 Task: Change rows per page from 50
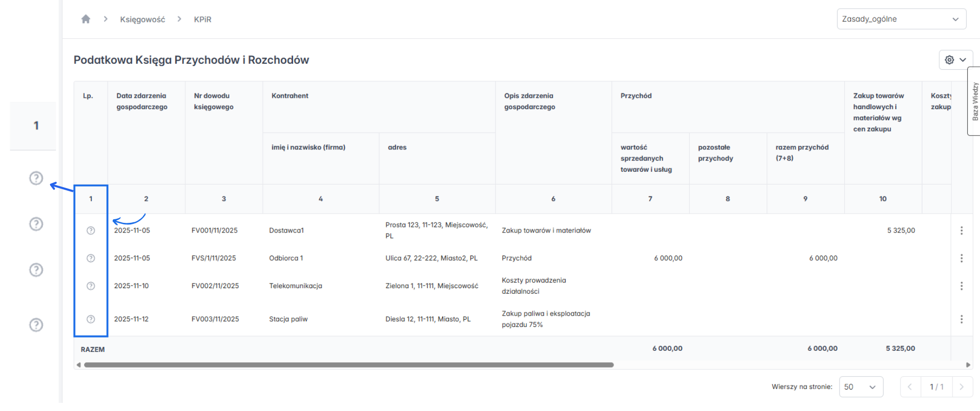[x=862, y=387]
